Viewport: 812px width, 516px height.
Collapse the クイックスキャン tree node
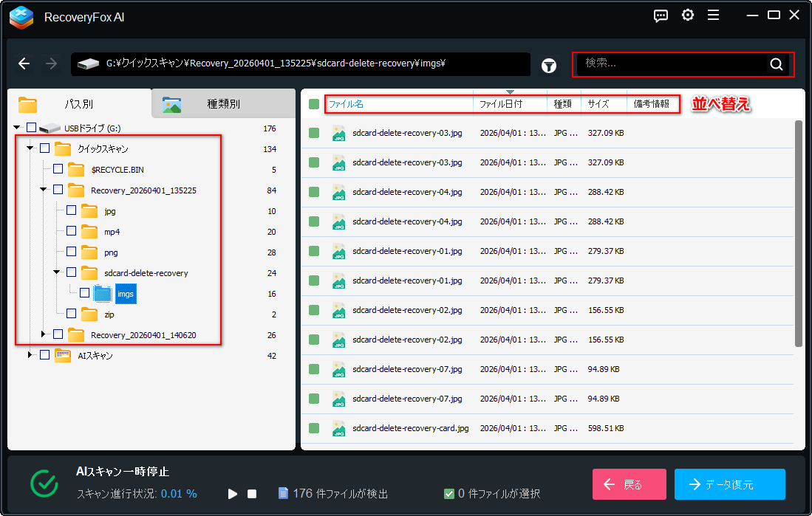coord(30,148)
